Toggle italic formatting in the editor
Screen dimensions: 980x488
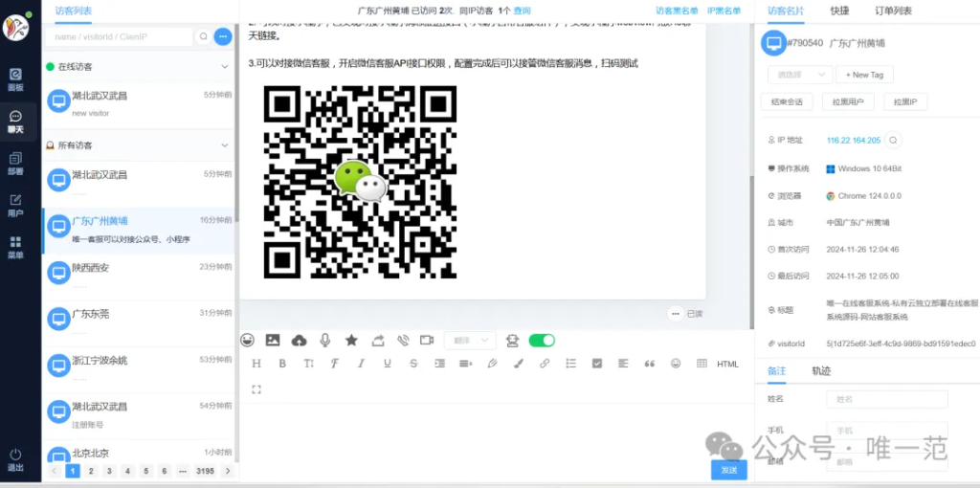(x=361, y=364)
